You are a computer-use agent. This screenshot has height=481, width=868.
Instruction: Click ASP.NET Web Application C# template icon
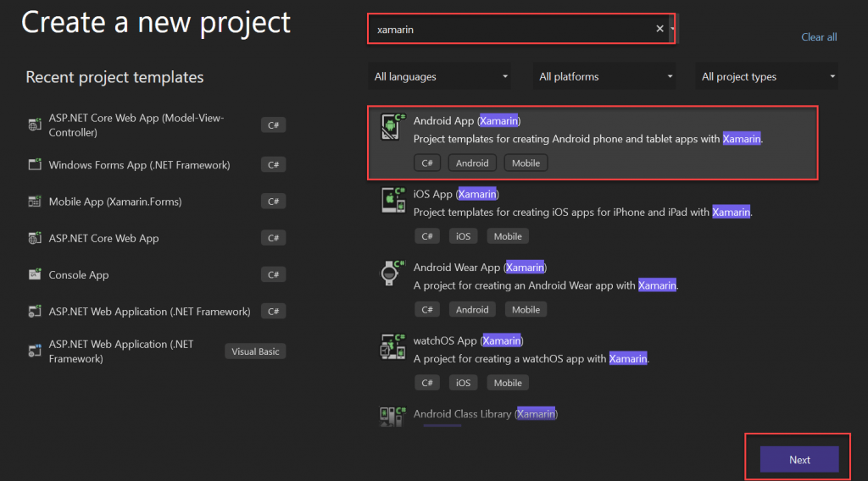pyautogui.click(x=34, y=312)
